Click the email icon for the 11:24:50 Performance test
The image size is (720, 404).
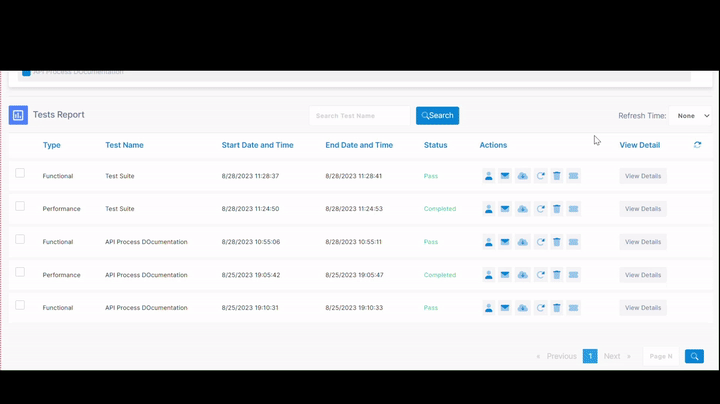point(505,209)
